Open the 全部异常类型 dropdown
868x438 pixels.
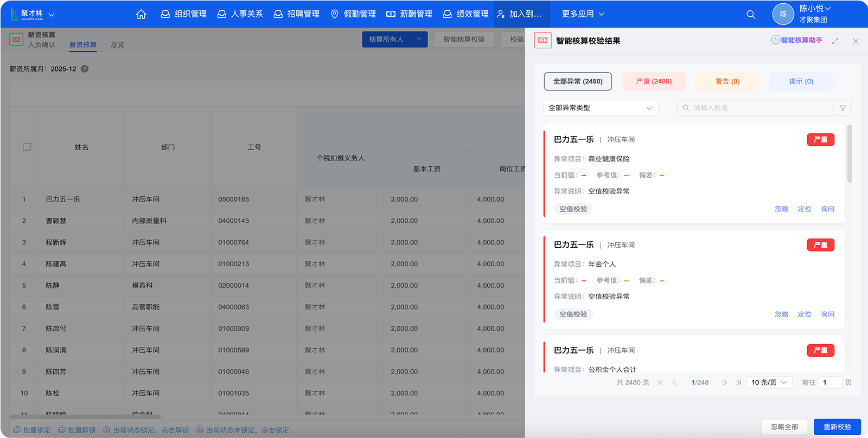point(601,108)
